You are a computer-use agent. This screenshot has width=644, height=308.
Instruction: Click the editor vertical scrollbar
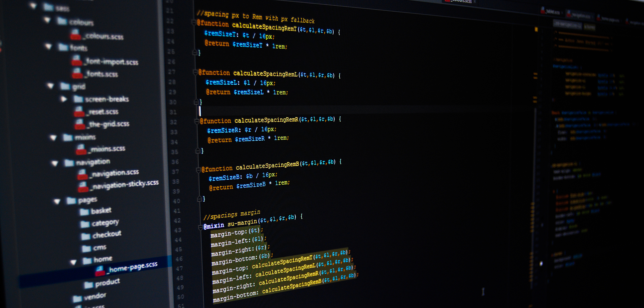(x=535, y=157)
